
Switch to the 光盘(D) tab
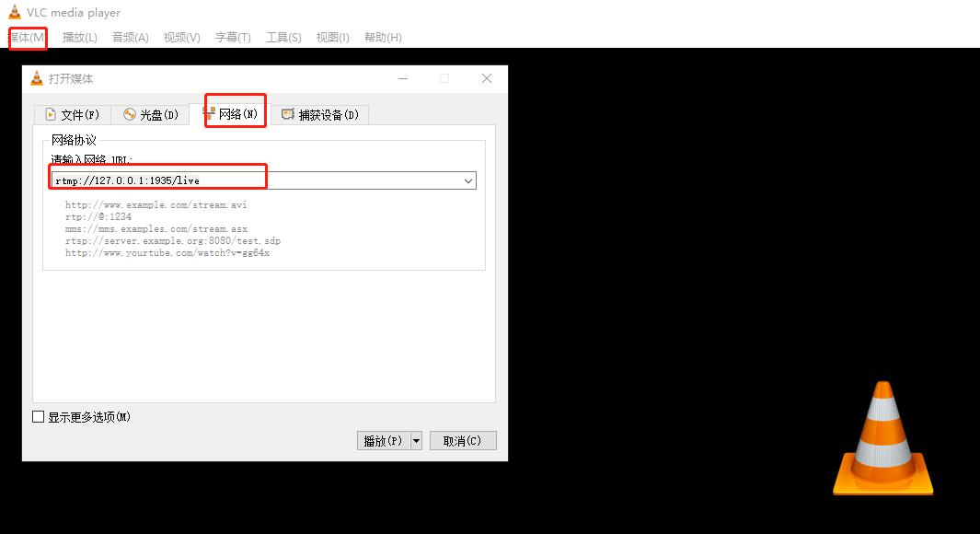pyautogui.click(x=151, y=115)
